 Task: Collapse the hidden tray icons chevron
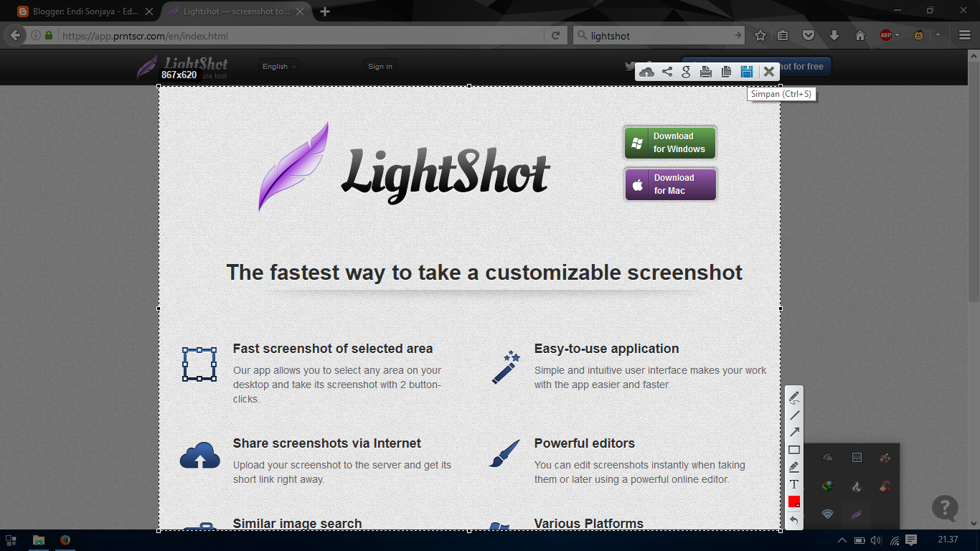click(842, 540)
